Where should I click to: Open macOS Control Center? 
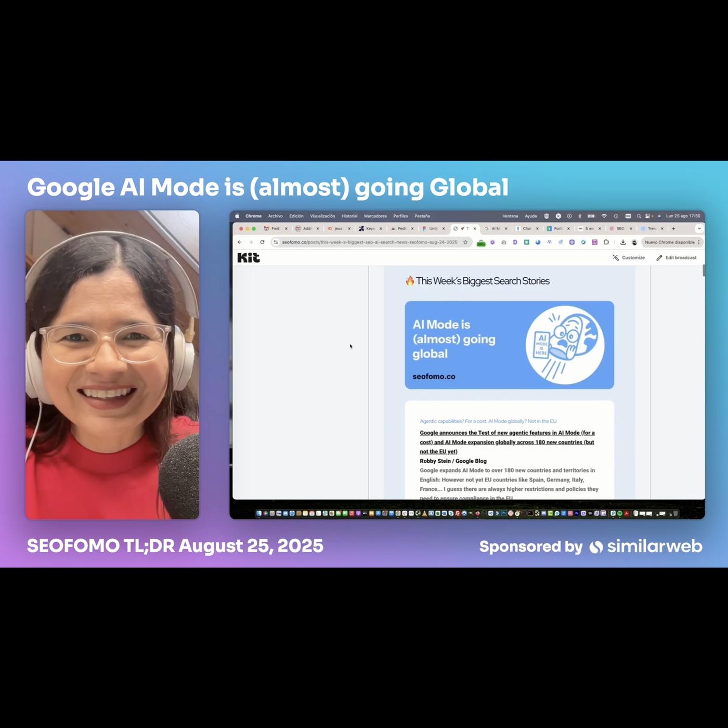tap(648, 216)
